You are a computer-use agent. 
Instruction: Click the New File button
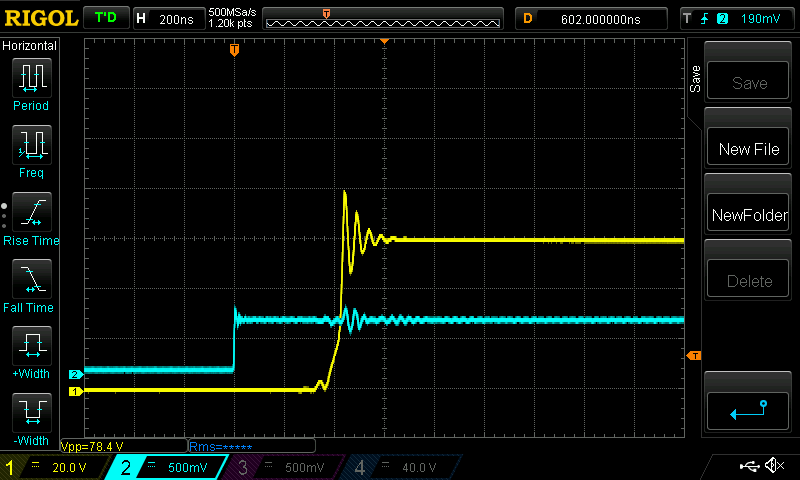point(748,149)
